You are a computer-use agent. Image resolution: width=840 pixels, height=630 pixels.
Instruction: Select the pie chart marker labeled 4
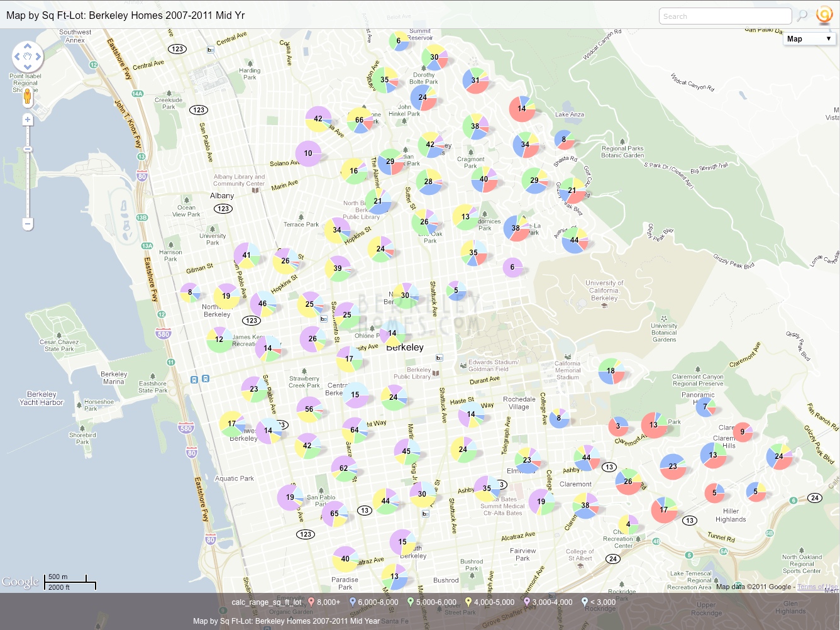point(628,524)
